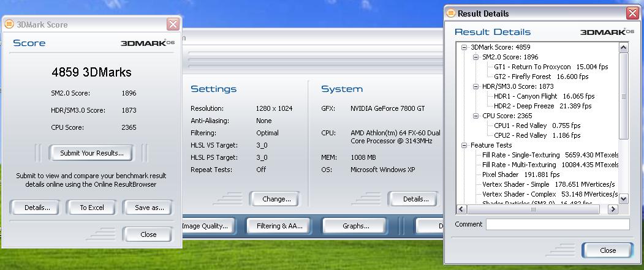Click the Anti-Aliasing None value
The height and width of the screenshot is (270, 644).
(263, 121)
